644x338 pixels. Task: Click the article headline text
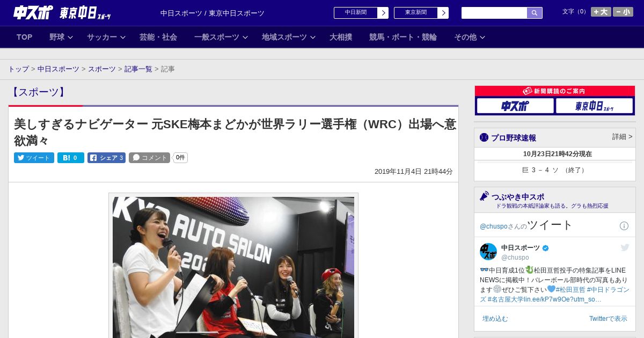click(x=235, y=133)
